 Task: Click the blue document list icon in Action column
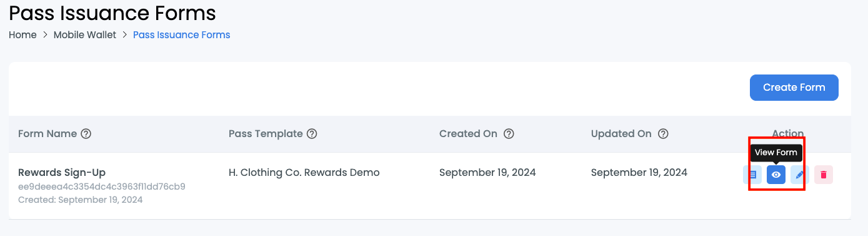(x=752, y=175)
